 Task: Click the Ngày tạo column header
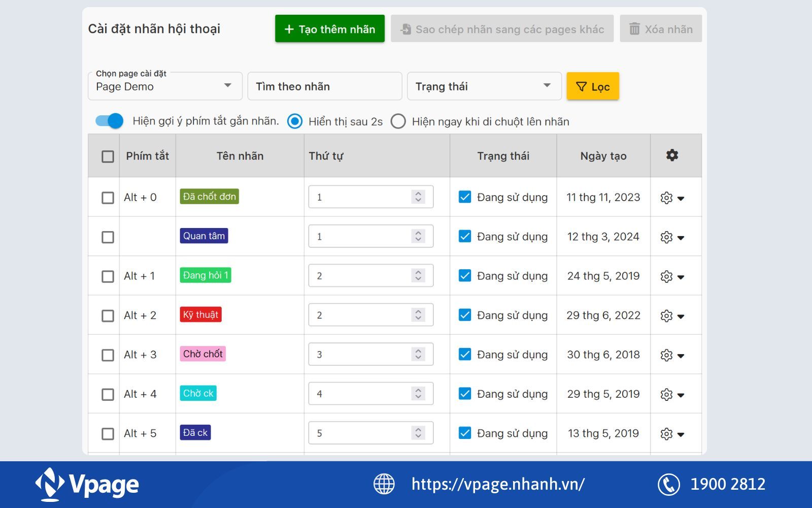pyautogui.click(x=603, y=156)
